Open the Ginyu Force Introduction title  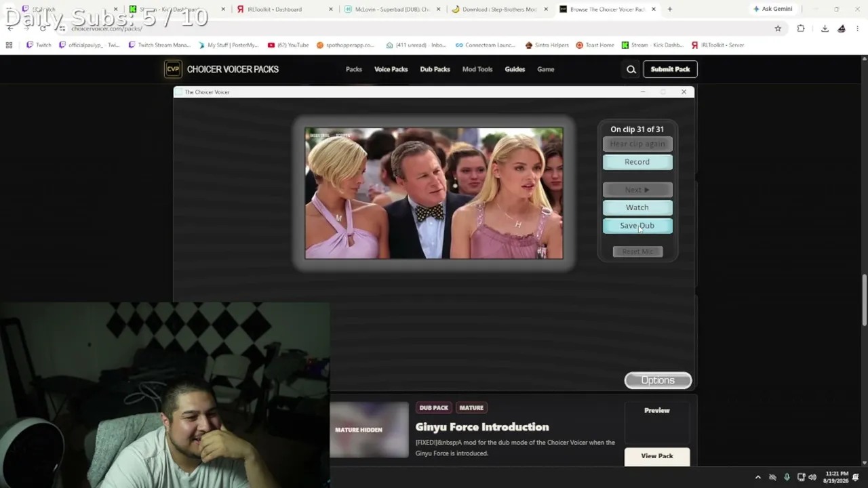(x=482, y=427)
